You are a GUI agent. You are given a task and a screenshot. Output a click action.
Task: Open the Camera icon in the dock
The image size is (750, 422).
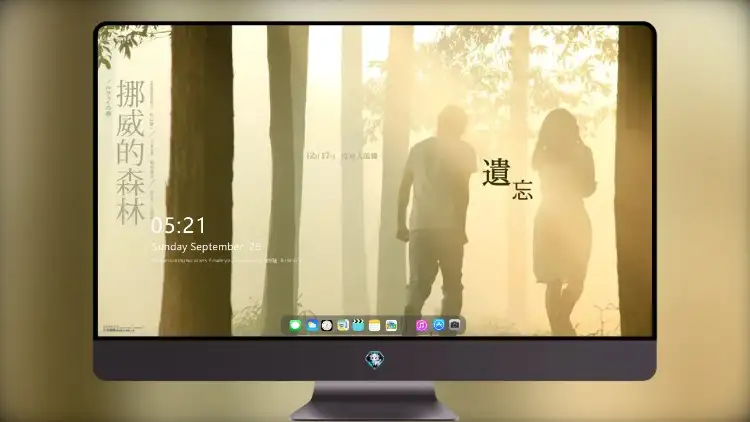(454, 325)
